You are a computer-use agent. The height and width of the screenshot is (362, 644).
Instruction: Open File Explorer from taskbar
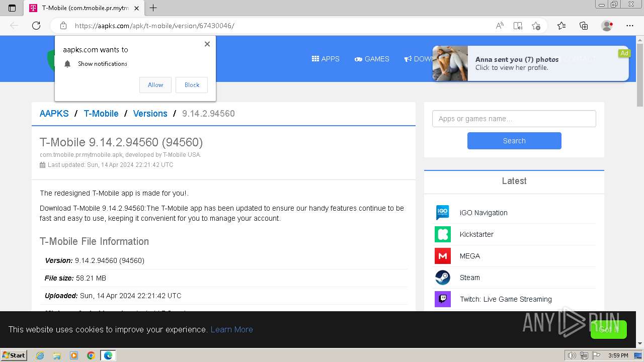(57, 355)
